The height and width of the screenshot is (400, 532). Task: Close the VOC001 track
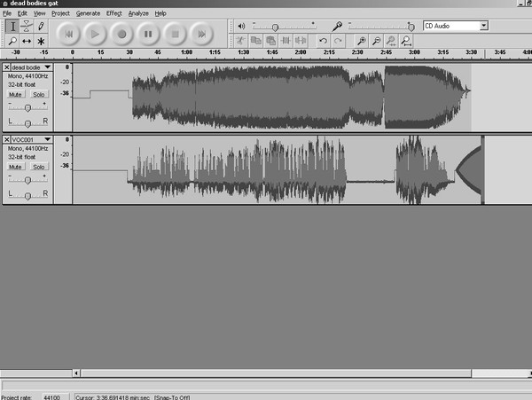click(7, 139)
